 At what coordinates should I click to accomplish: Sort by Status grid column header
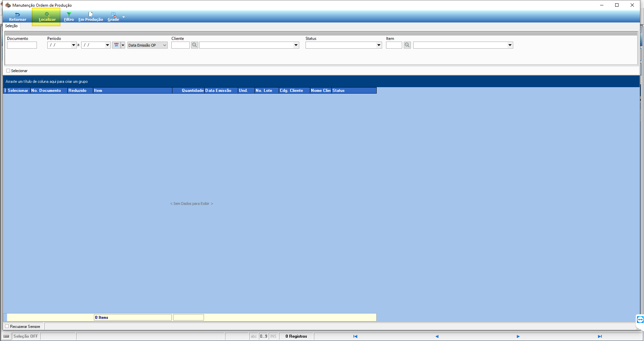(x=354, y=91)
